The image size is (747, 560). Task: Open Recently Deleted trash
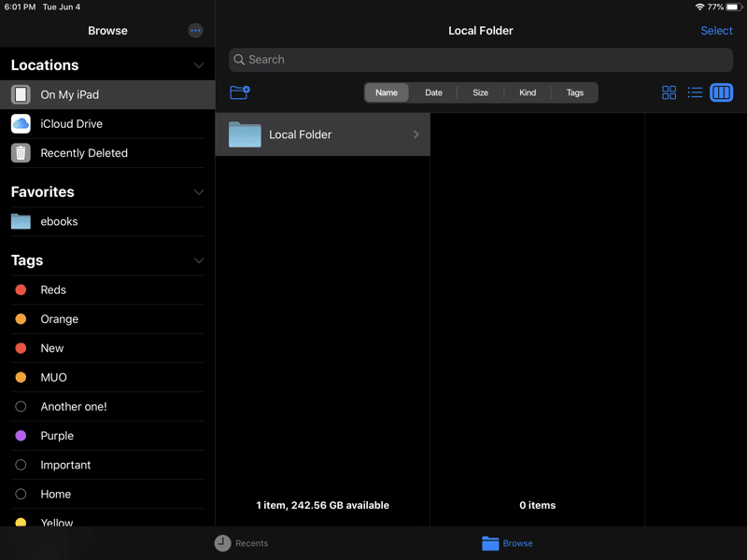tap(83, 153)
